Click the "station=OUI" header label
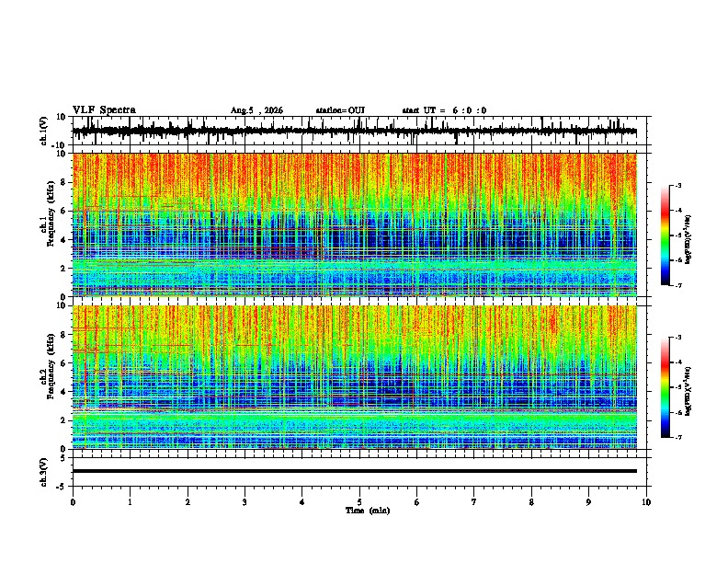This screenshot has height=563, width=728. coord(340,110)
